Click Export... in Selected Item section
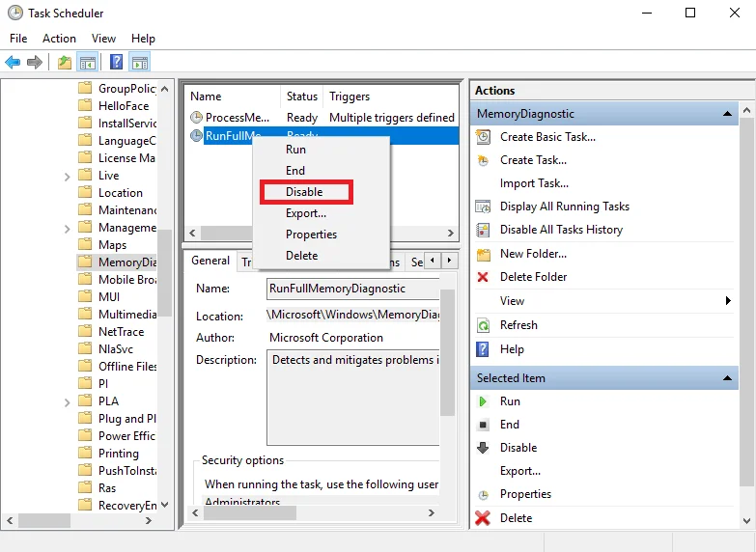The height and width of the screenshot is (552, 756). (x=520, y=471)
